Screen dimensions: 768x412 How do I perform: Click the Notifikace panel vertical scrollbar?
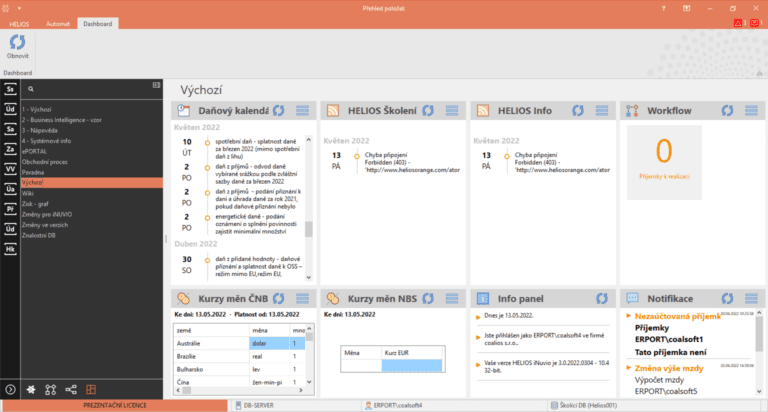(759, 352)
